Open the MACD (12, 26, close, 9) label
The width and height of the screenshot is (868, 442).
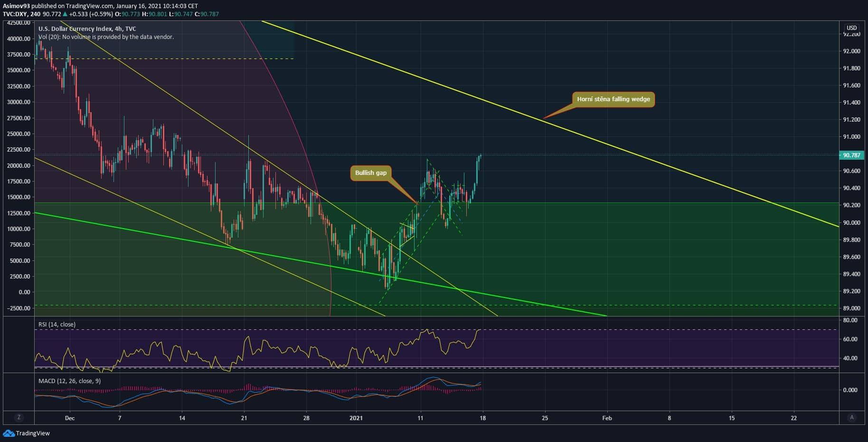click(69, 381)
